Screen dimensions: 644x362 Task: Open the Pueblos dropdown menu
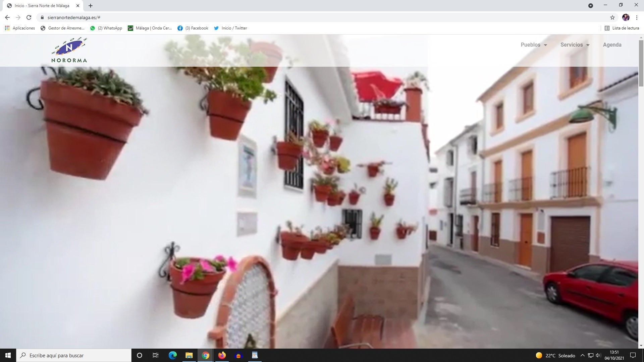pyautogui.click(x=533, y=45)
